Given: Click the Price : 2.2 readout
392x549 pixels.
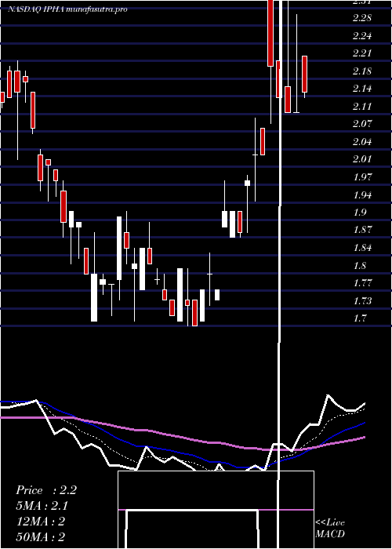Looking at the screenshot, I should (x=45, y=490).
